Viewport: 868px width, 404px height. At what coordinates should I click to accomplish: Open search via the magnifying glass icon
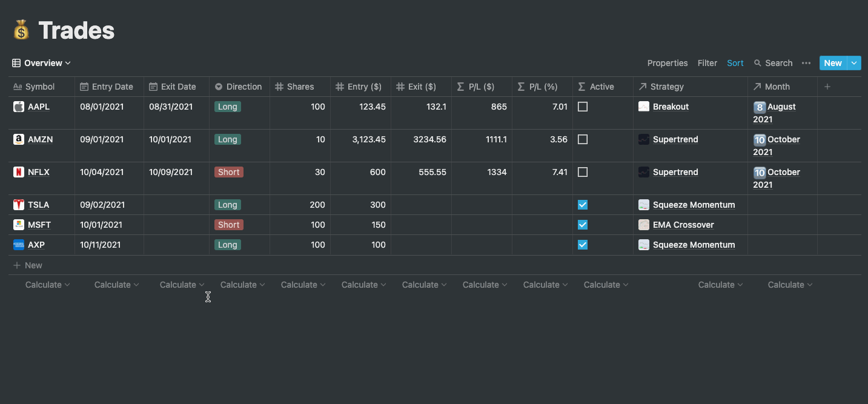(758, 62)
